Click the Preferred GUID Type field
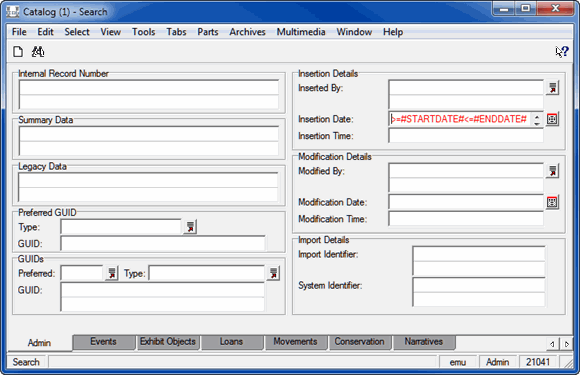This screenshot has width=580, height=375. [x=121, y=227]
